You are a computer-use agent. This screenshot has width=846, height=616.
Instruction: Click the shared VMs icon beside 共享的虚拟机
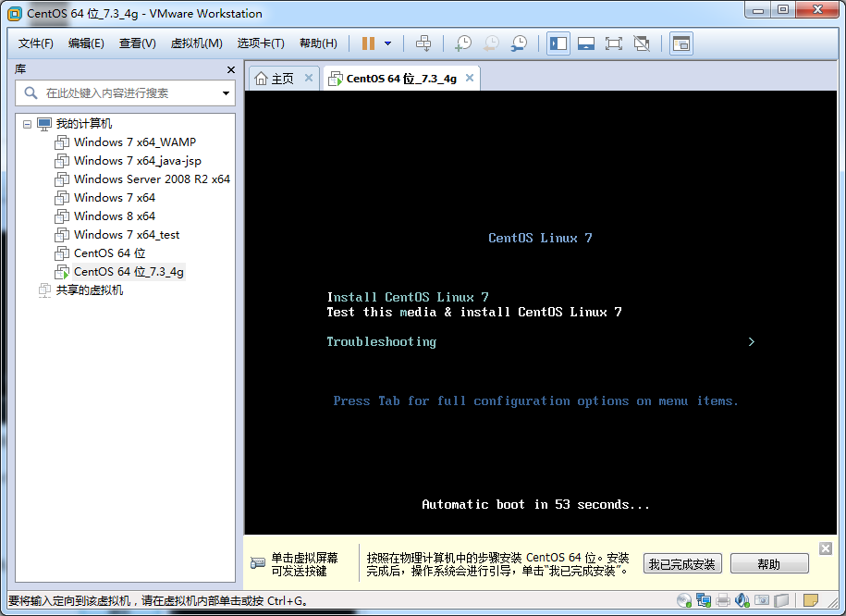[x=44, y=290]
